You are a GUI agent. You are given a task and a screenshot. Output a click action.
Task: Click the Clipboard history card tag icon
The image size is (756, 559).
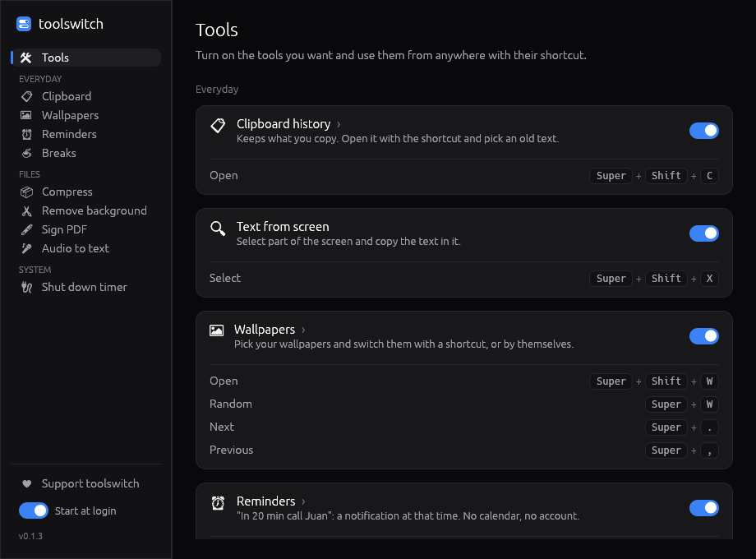[218, 126]
